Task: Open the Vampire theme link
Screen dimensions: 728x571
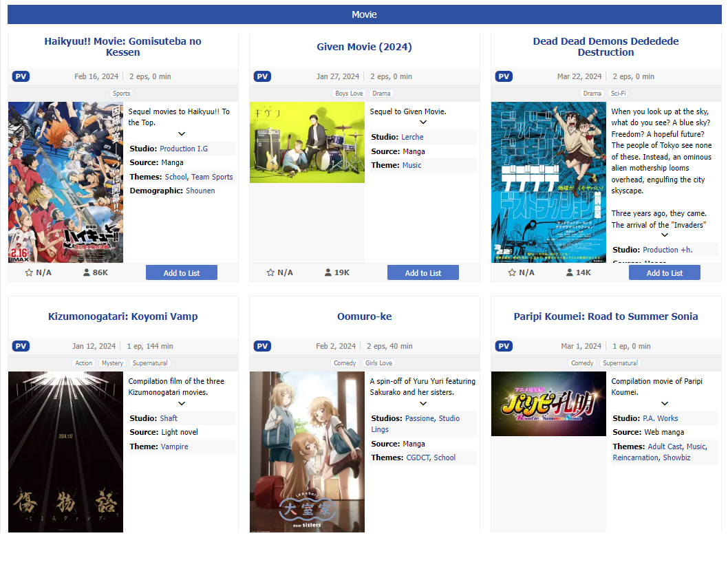Action: click(175, 446)
